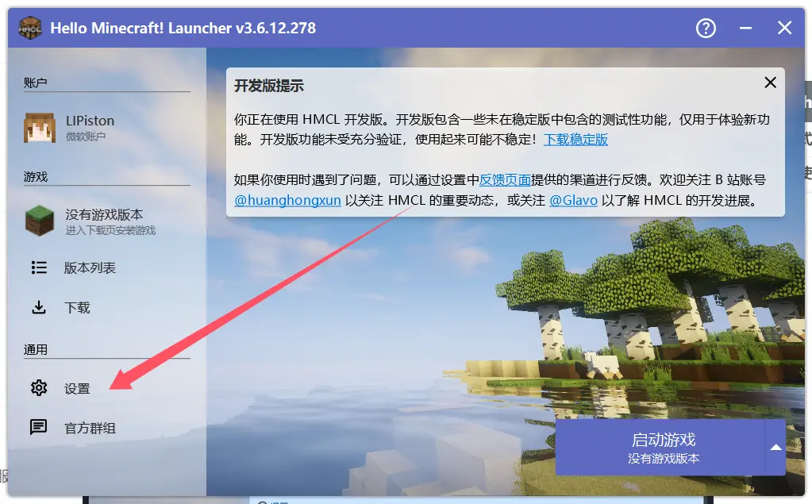Click the grass block game icon
Image resolution: width=812 pixels, height=504 pixels.
point(39,221)
